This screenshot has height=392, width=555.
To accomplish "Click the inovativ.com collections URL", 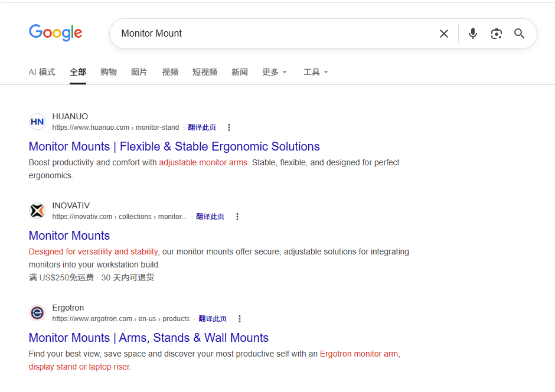I will coord(120,217).
